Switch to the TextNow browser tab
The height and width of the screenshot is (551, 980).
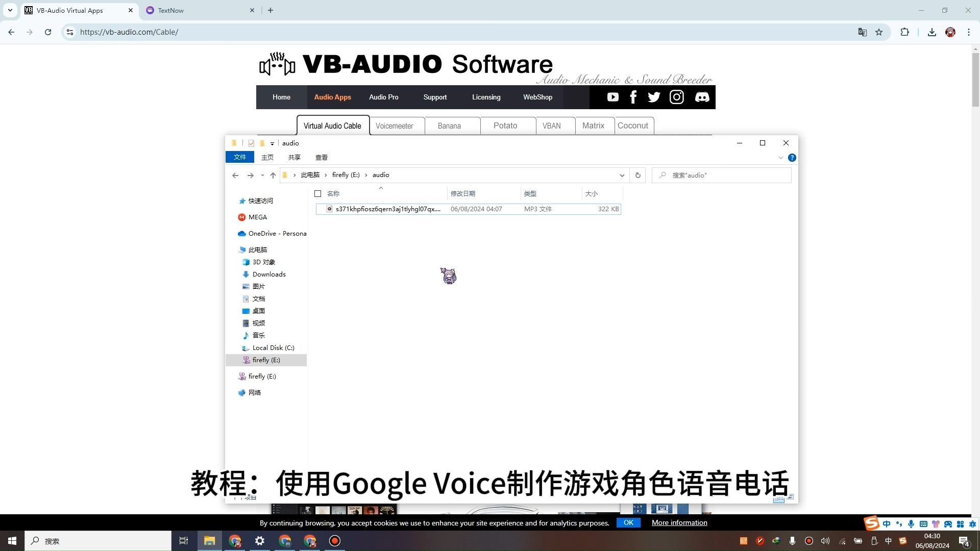coord(199,10)
